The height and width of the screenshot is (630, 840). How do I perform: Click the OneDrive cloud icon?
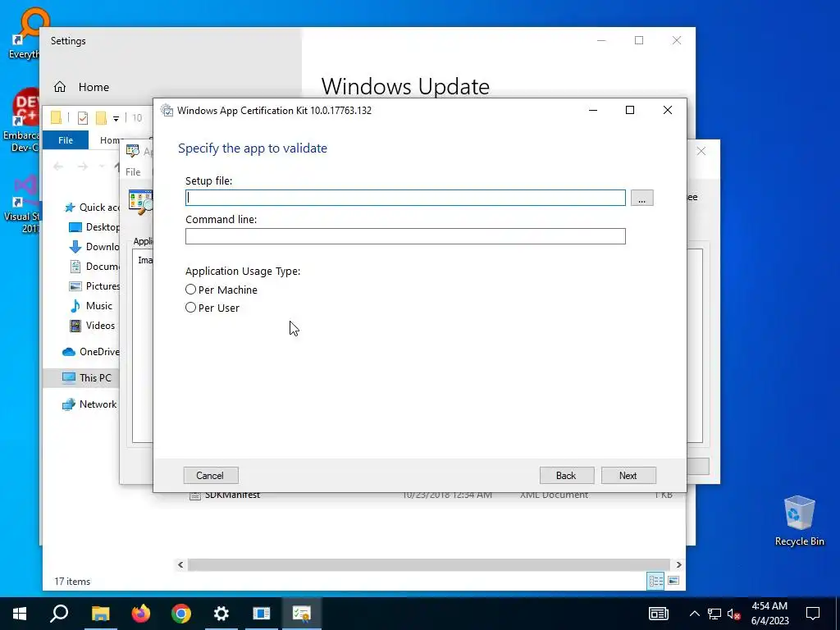pos(69,352)
